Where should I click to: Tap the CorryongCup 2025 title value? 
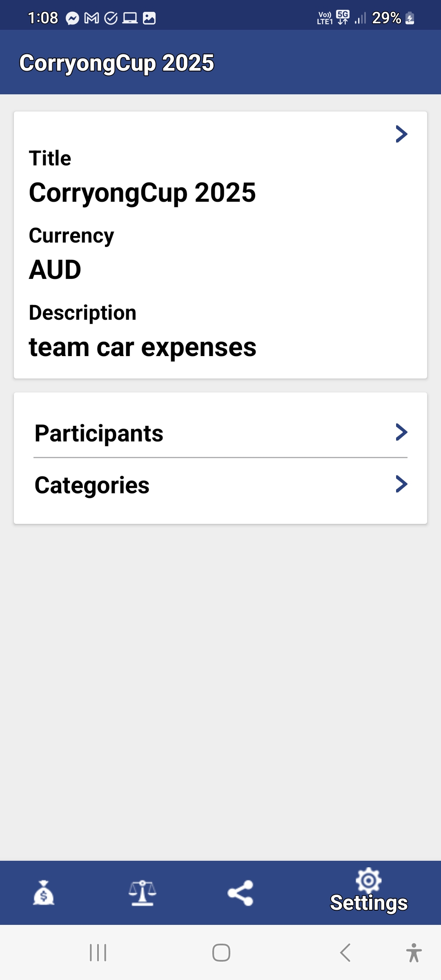click(142, 193)
